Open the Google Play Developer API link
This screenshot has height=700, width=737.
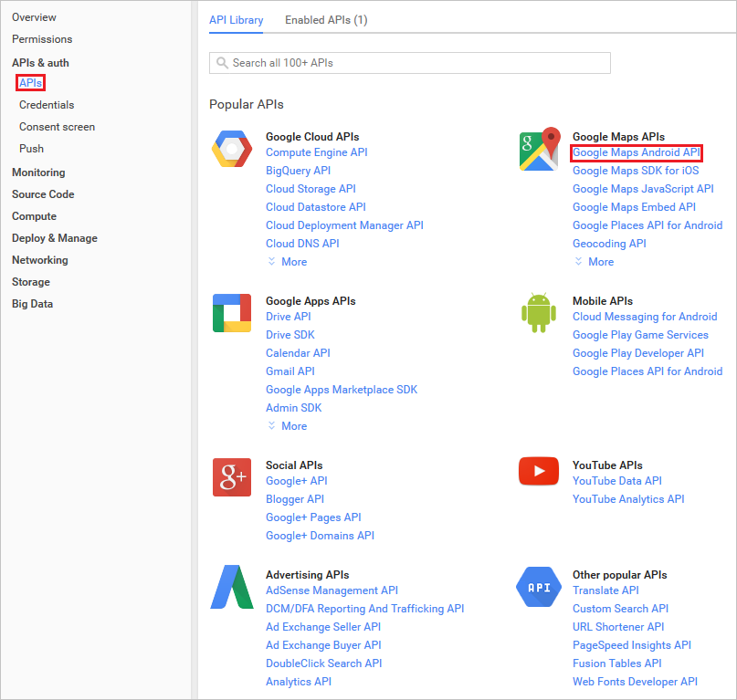[x=638, y=353]
